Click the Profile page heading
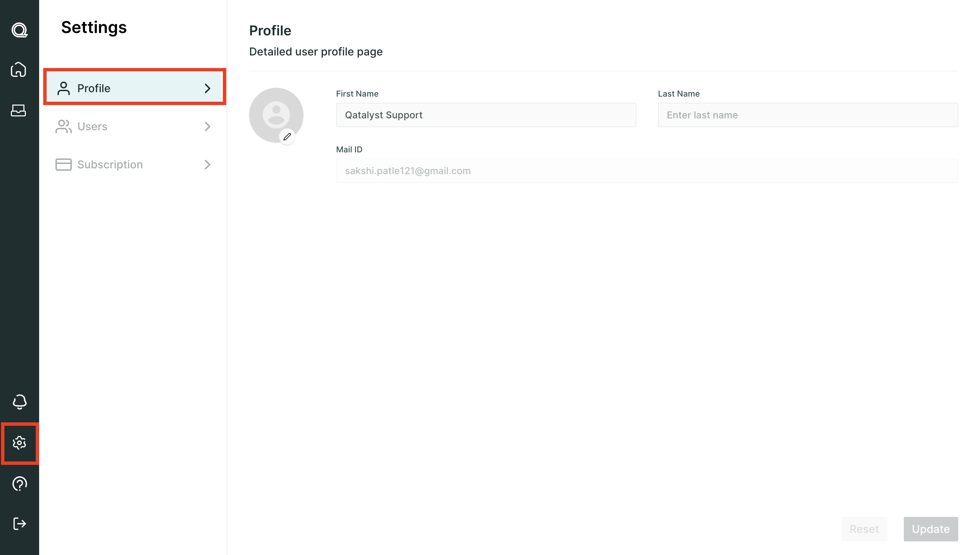 (x=270, y=31)
